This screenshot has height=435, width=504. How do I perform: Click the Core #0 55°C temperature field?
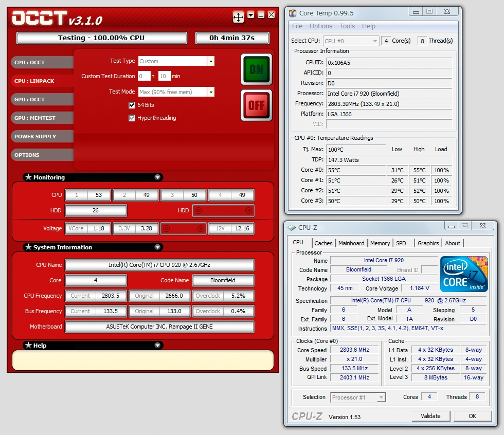(356, 170)
